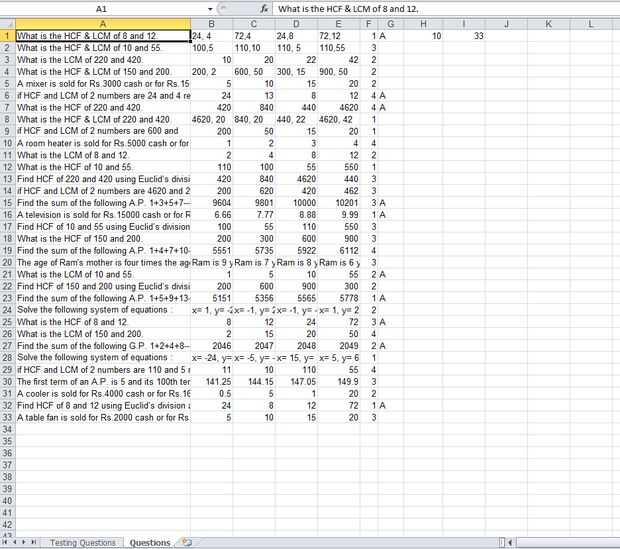Screen dimensions: 620x549
Task: Click the horizontal scrollbar track
Action: (x=567, y=542)
